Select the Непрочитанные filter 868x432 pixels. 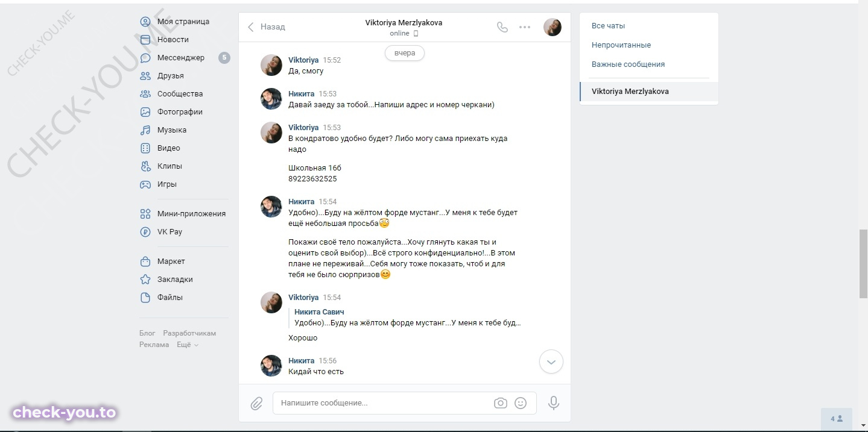pyautogui.click(x=621, y=45)
